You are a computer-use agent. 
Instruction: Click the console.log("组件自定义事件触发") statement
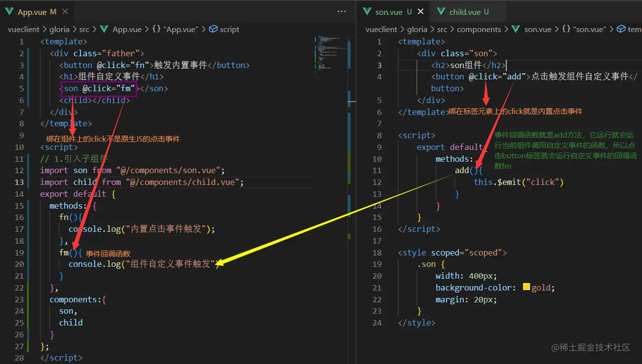pyautogui.click(x=144, y=264)
